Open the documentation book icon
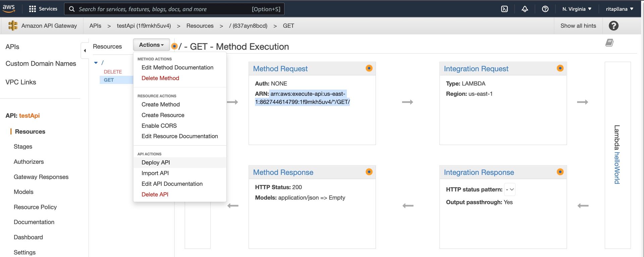 [x=609, y=43]
